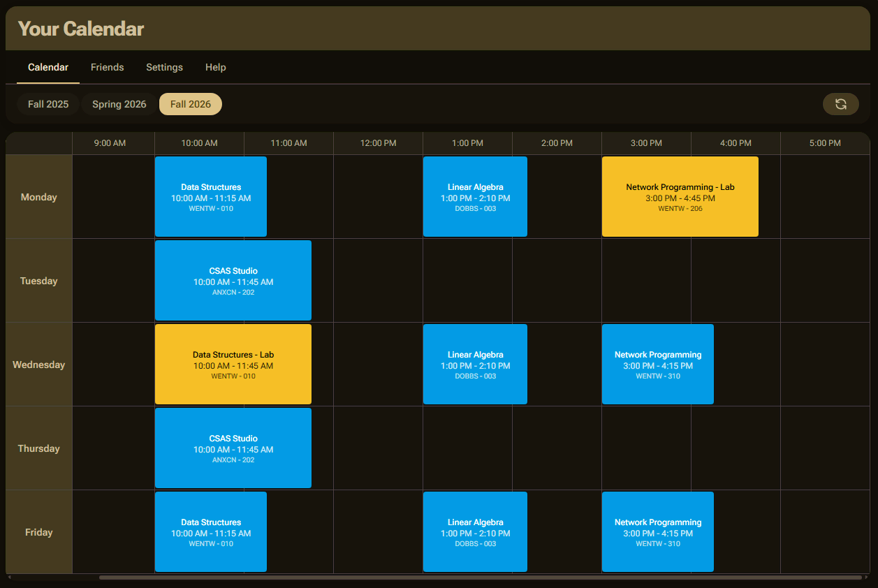Screen dimensions: 878x588
Task: Open the Friends tab
Action: [107, 67]
